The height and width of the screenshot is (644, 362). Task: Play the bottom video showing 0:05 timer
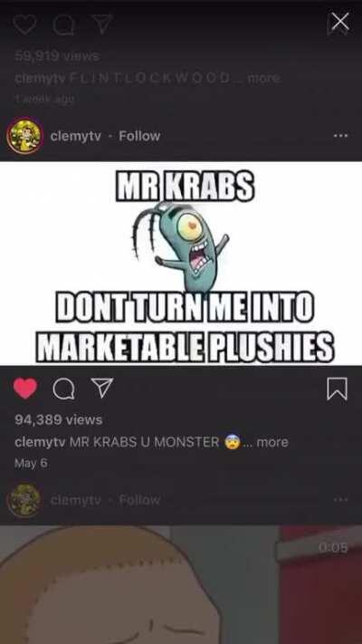pyautogui.click(x=181, y=585)
